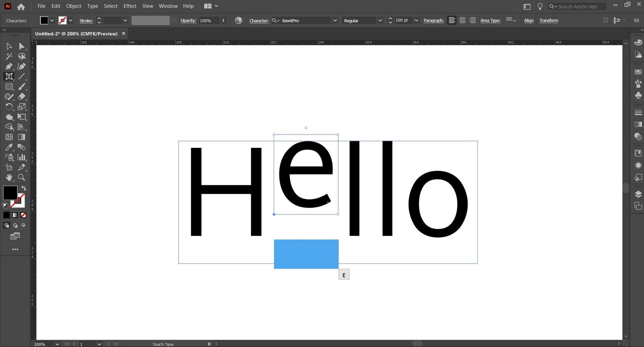Select the Artboard tool
The height and width of the screenshot is (347, 644).
9,167
